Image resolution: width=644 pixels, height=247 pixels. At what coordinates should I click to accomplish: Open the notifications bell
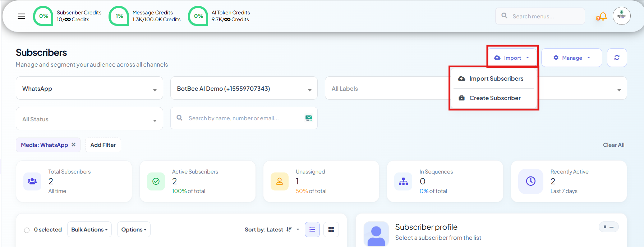602,16
